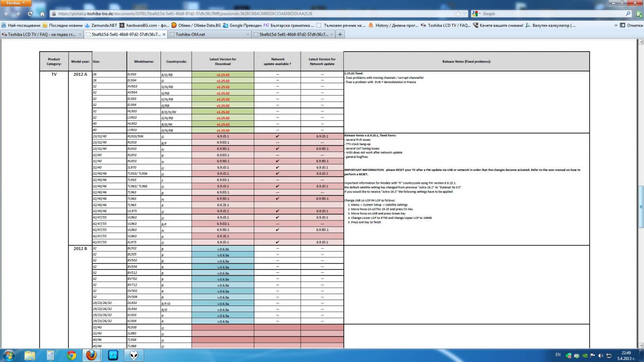Open Windows Explorer from the taskbar
Viewport: 644px width, 362px height.
pos(30,355)
